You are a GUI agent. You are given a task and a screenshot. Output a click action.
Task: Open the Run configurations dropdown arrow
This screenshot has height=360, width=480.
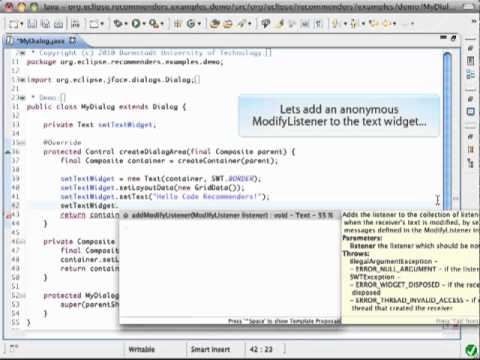point(144,24)
